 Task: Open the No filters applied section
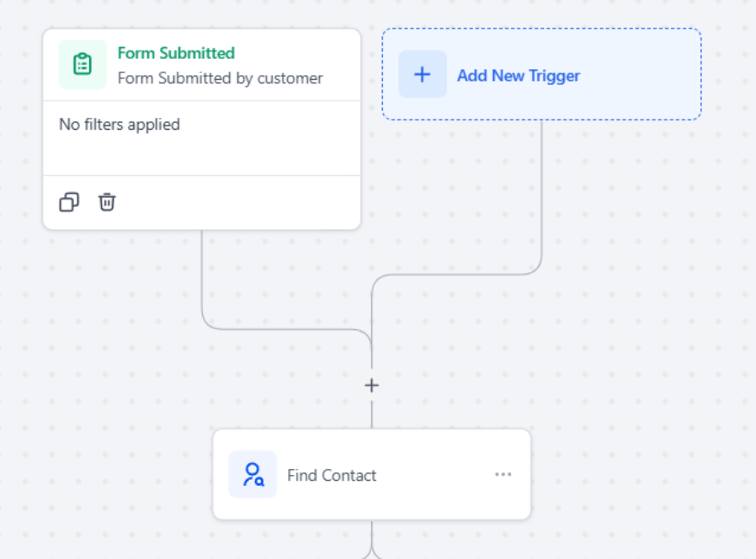click(120, 125)
